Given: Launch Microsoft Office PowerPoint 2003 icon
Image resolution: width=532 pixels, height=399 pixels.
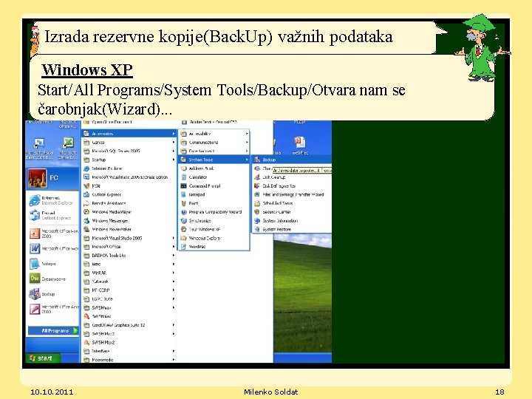Looking at the screenshot, I should point(35,233).
